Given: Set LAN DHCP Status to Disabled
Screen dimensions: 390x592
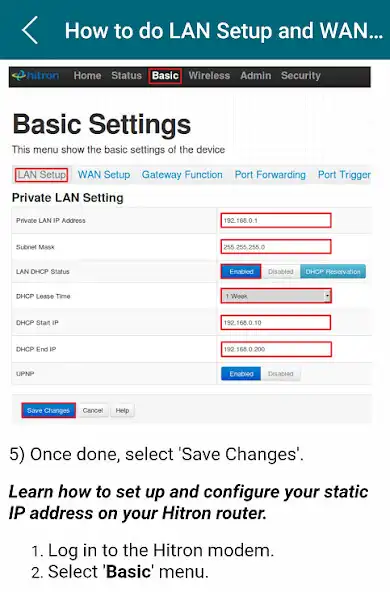Looking at the screenshot, I should coord(281,271).
